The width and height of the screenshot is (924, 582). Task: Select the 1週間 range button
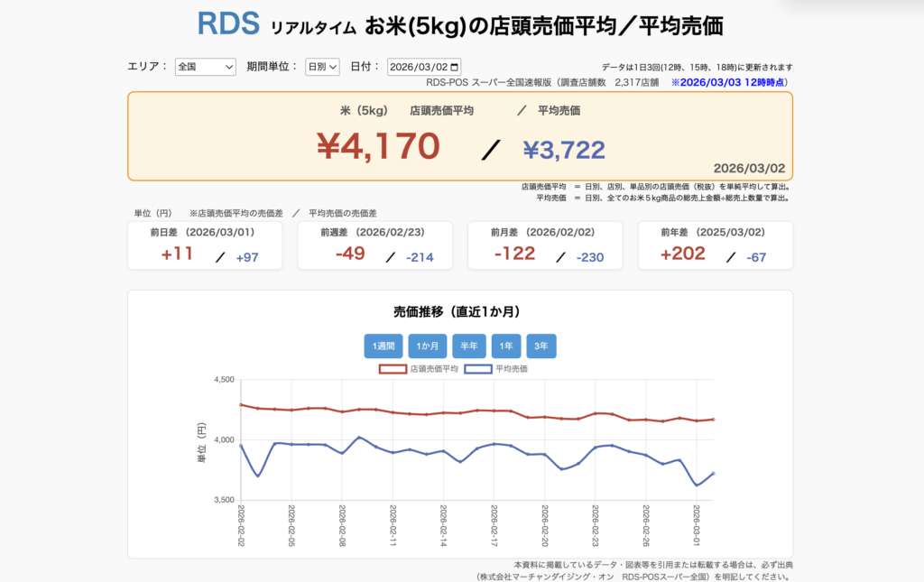point(383,346)
